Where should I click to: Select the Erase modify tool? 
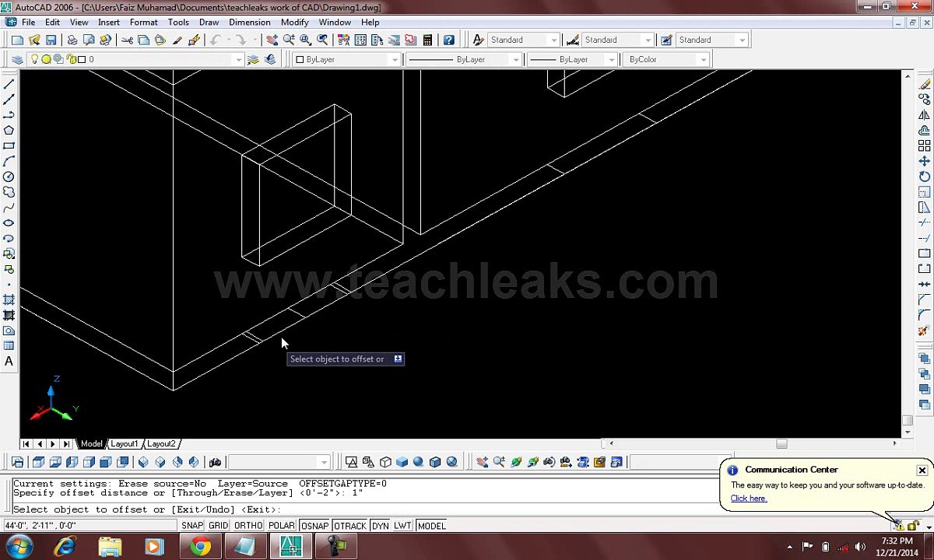click(925, 84)
